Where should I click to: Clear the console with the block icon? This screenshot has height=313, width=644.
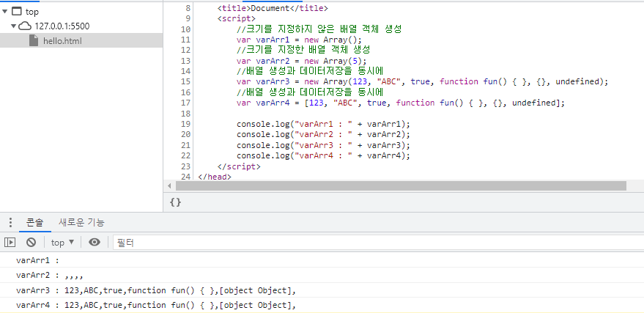32,243
